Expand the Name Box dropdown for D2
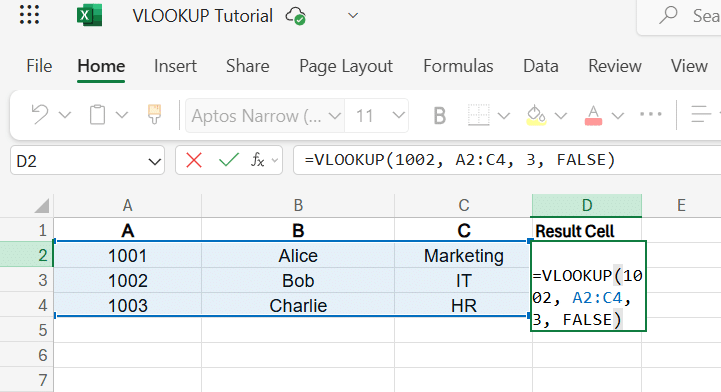Screen dimensions: 721x392 coord(154,162)
